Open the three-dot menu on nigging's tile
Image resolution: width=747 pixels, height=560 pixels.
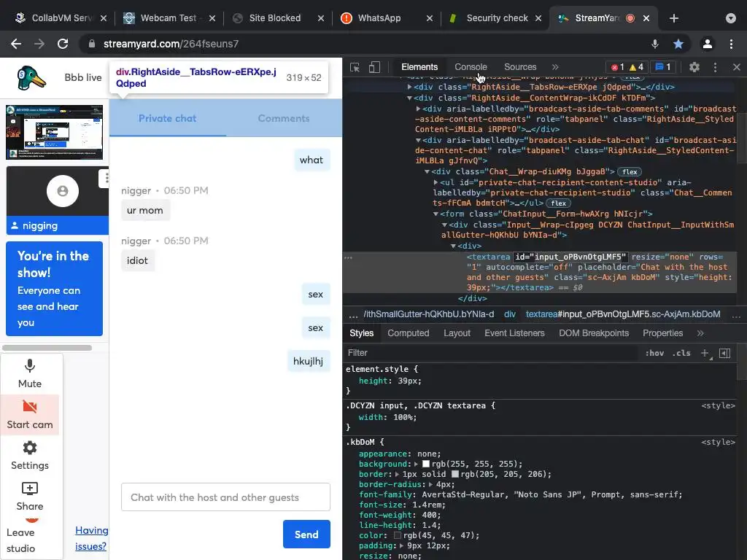[107, 178]
